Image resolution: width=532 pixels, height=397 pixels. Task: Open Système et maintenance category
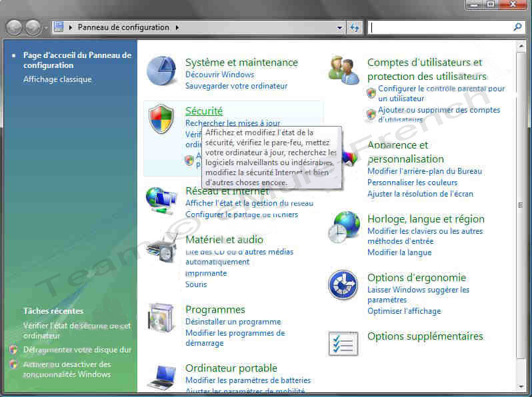point(241,63)
